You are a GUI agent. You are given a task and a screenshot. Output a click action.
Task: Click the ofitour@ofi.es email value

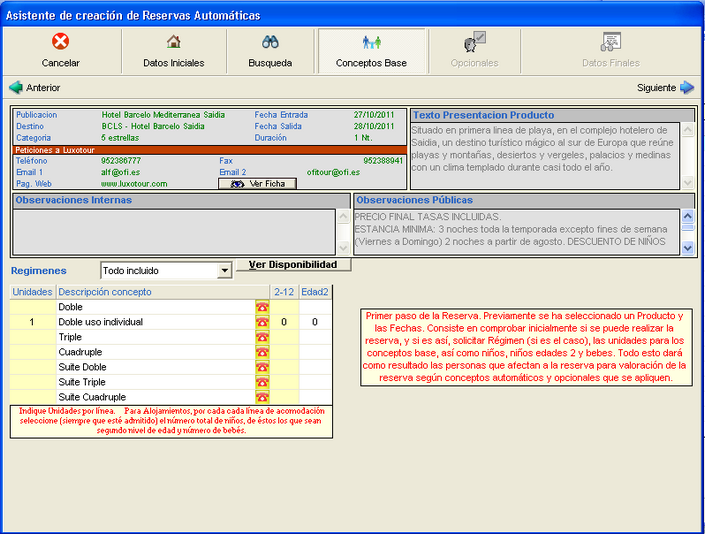(333, 172)
